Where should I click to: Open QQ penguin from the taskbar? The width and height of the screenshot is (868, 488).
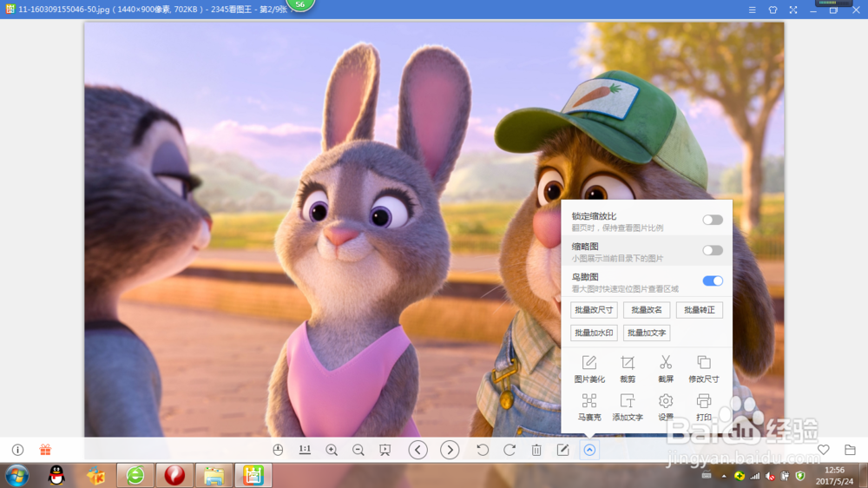click(56, 475)
